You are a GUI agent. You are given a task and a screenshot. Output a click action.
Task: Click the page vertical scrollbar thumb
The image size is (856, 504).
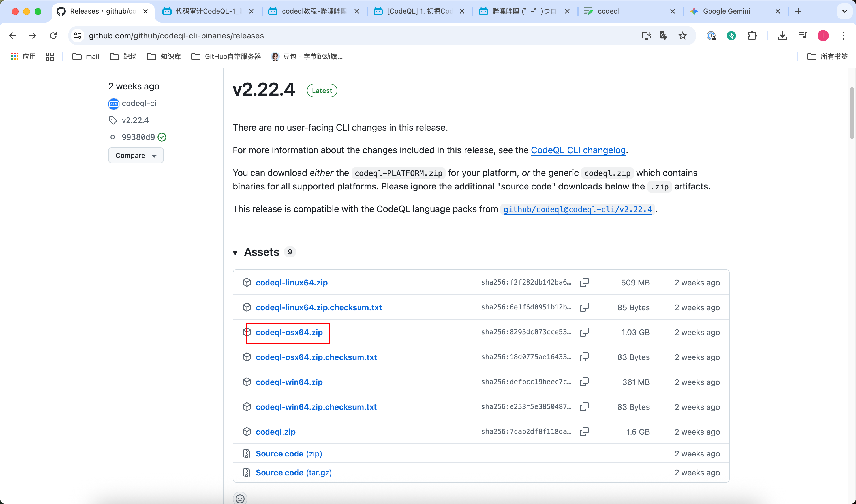point(851,113)
